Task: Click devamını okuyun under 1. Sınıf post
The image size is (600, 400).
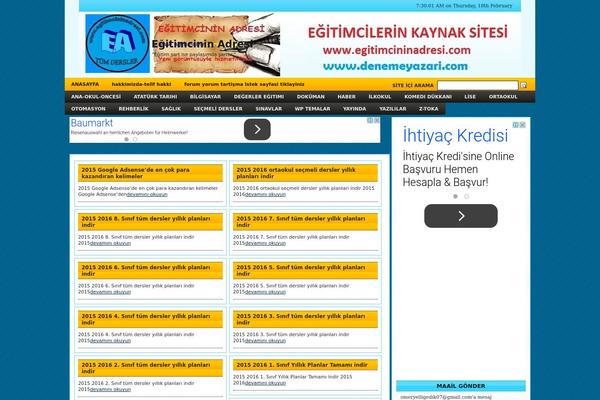Action: 265,383
